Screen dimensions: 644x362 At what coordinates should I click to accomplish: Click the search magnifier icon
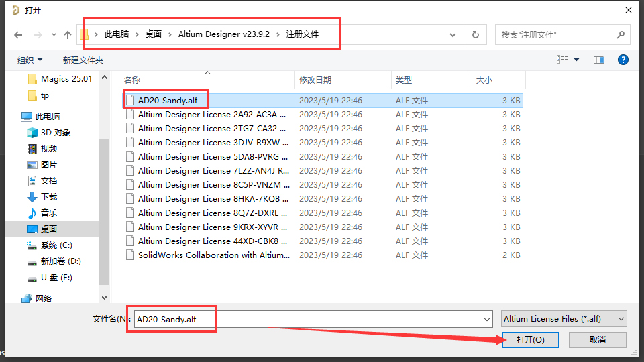click(621, 34)
